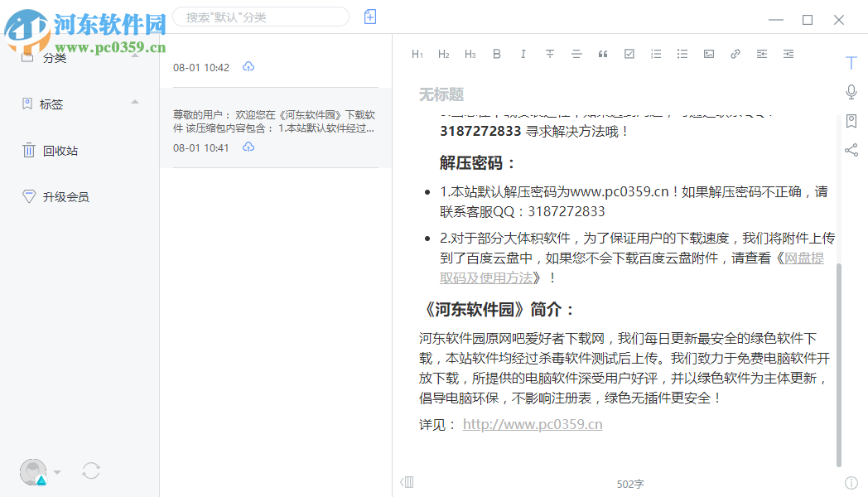Open the http://www.pc0359.cn link
868x497 pixels.
pyautogui.click(x=531, y=425)
